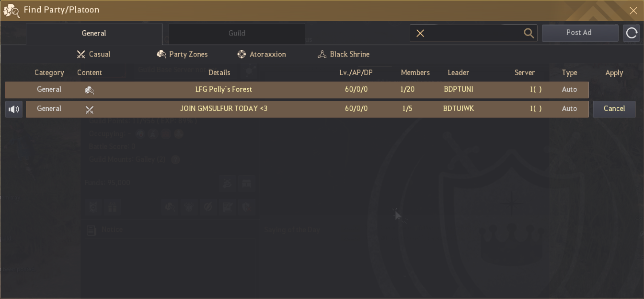Image resolution: width=644 pixels, height=299 pixels.
Task: Switch to the General tab
Action: tap(94, 33)
